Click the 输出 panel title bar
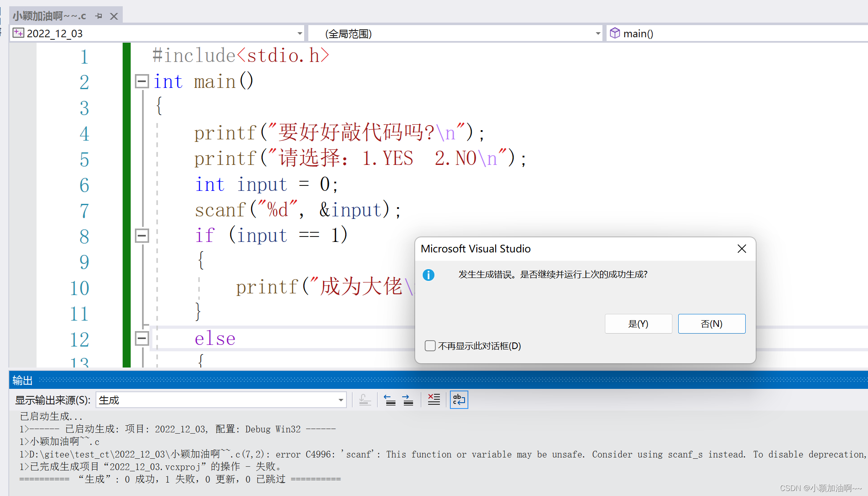 (438, 380)
